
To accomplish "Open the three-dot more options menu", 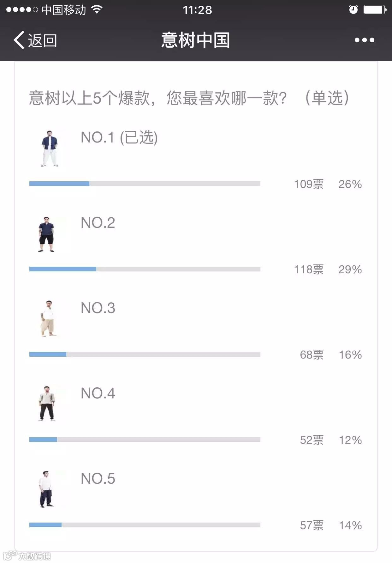I will coord(364,40).
